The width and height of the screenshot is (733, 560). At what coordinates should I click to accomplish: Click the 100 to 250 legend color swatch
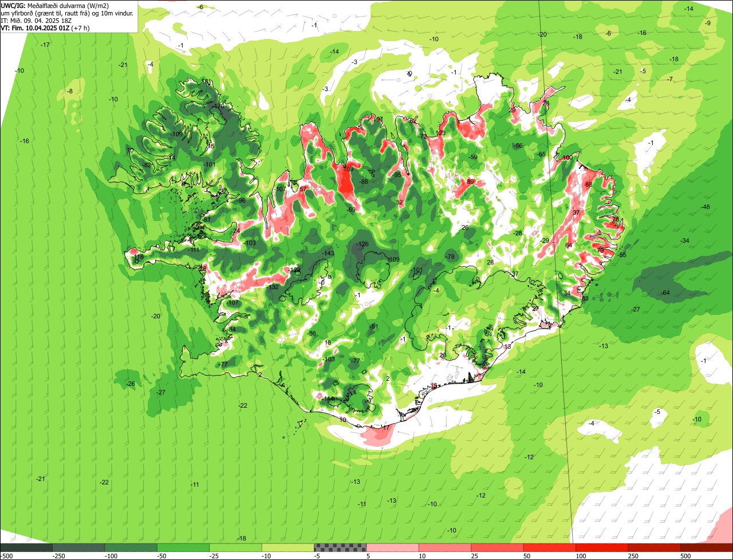602,547
